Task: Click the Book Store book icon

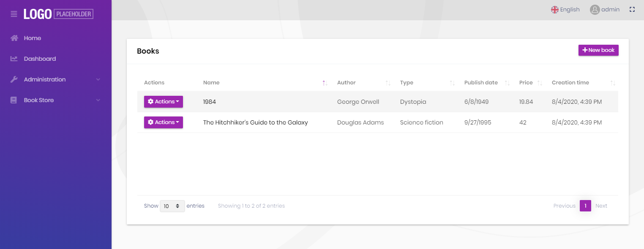Action: tap(14, 100)
